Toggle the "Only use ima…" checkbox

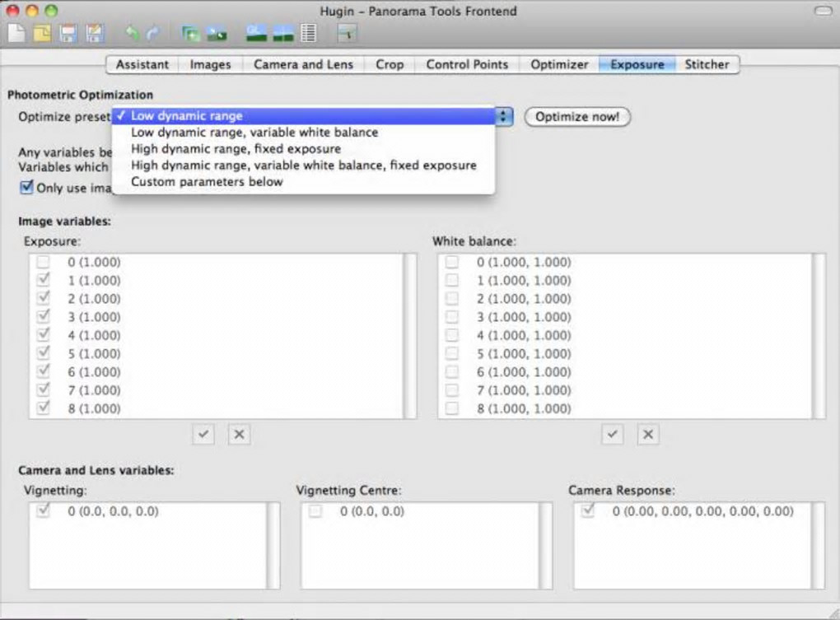[x=26, y=188]
